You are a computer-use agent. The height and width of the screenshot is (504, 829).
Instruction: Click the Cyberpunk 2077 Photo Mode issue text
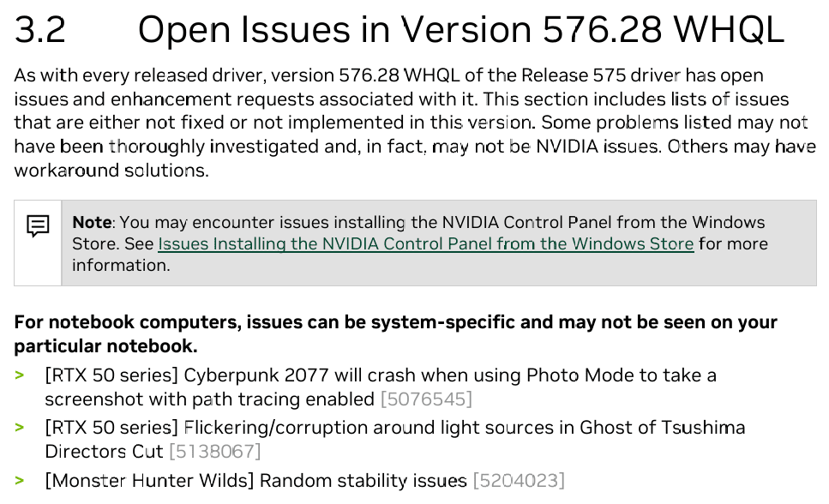click(381, 387)
